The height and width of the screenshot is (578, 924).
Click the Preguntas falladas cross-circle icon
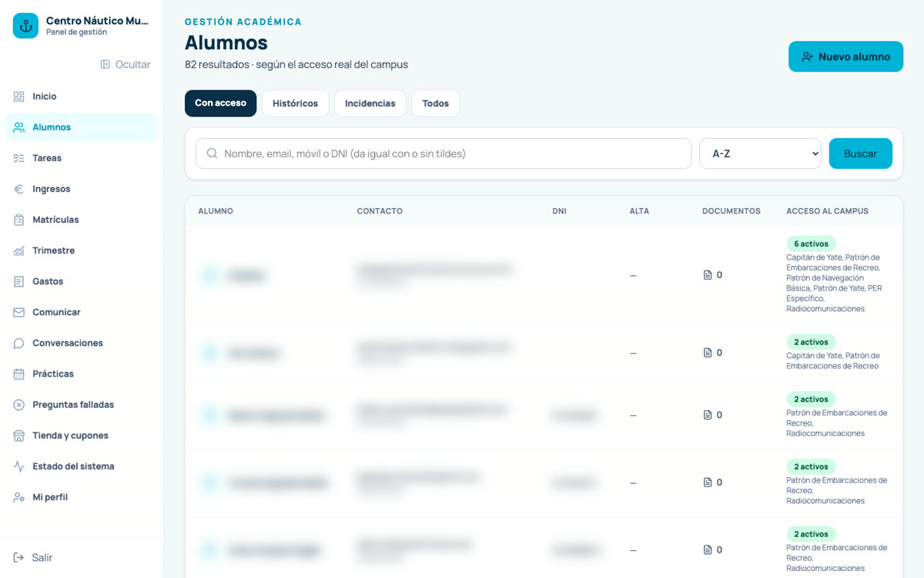19,405
